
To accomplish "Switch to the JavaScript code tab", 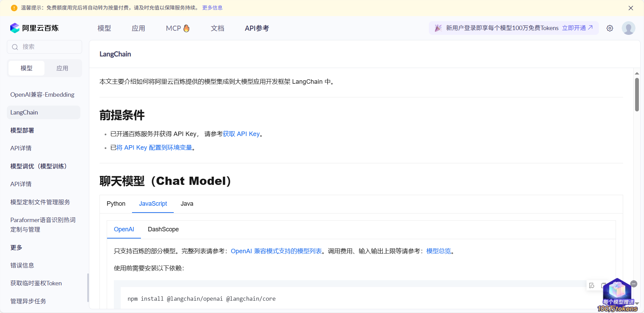I will pos(153,204).
